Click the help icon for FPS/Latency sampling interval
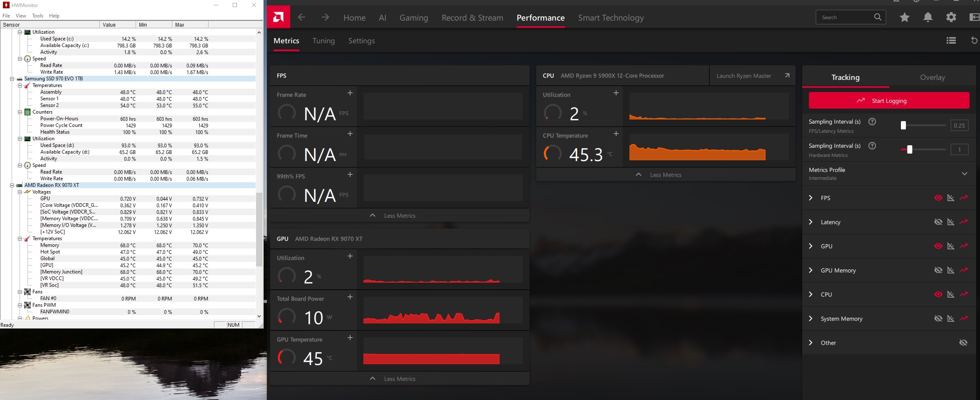The image size is (980, 400). tap(872, 122)
